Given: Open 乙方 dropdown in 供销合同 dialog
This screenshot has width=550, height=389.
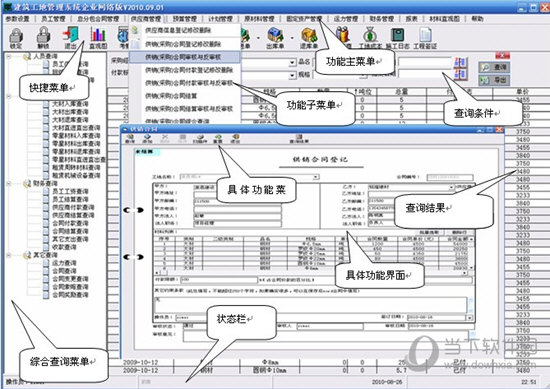Looking at the screenshot, I should point(451,187).
